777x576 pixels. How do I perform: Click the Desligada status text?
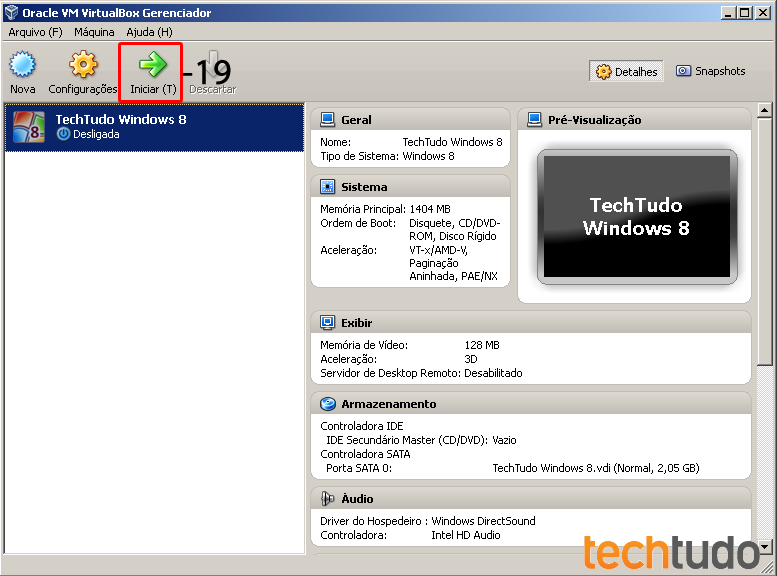[x=96, y=134]
